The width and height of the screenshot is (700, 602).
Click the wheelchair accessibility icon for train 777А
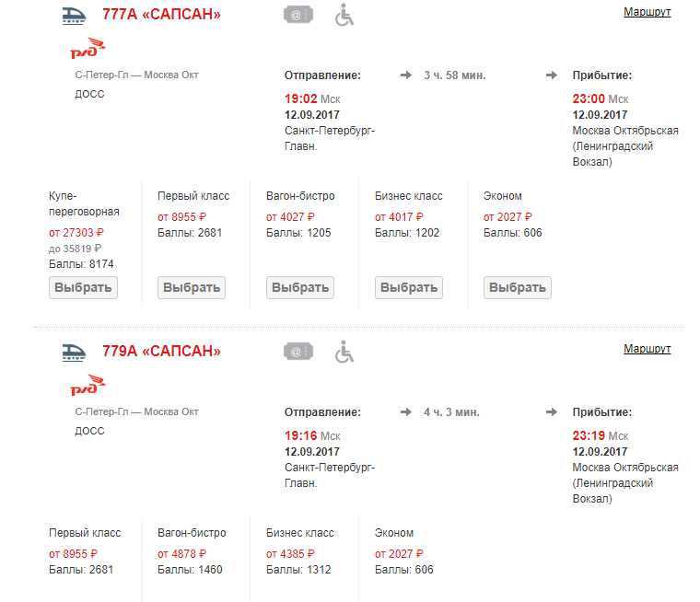[x=344, y=15]
